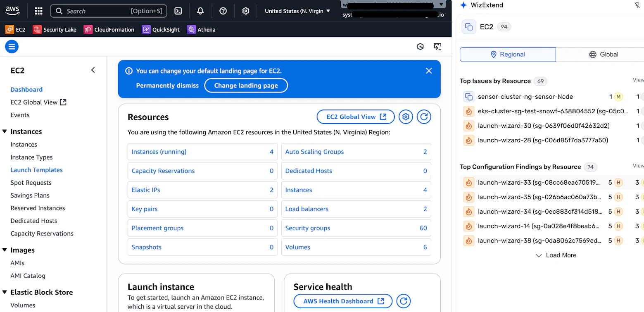The height and width of the screenshot is (312, 644).
Task: Open the AWS CloudShell icon
Action: tap(178, 11)
